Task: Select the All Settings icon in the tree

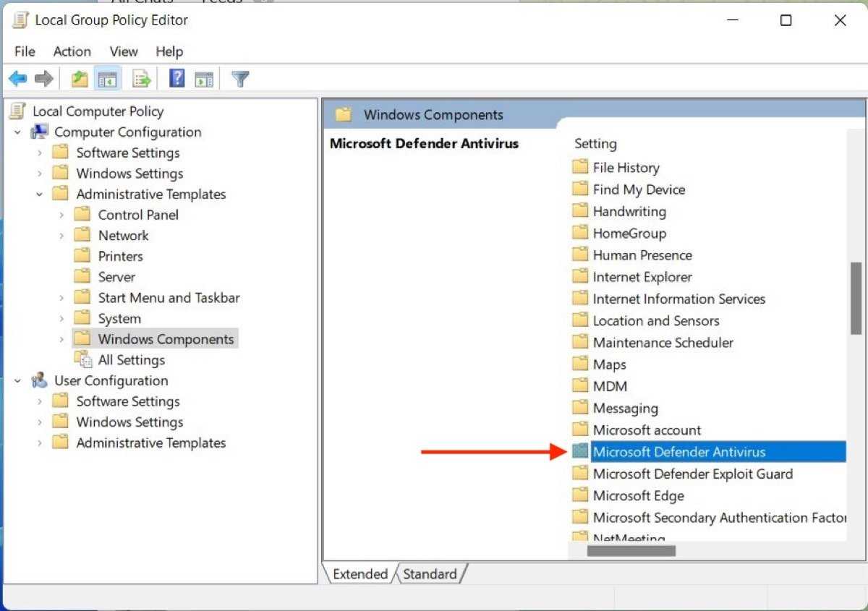Action: (83, 360)
